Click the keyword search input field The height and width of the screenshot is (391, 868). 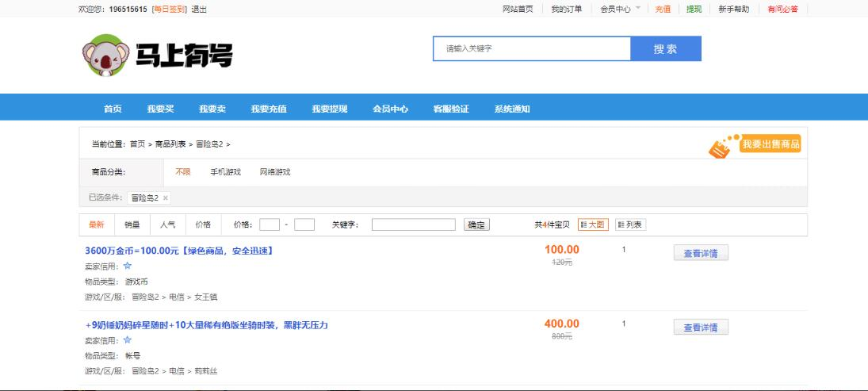click(x=531, y=48)
